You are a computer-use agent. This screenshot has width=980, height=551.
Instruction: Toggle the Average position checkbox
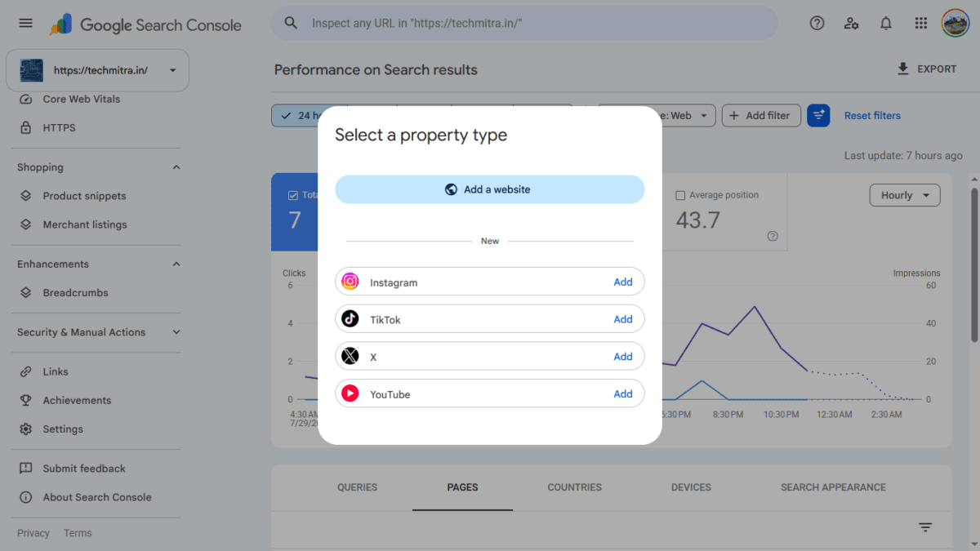click(680, 195)
